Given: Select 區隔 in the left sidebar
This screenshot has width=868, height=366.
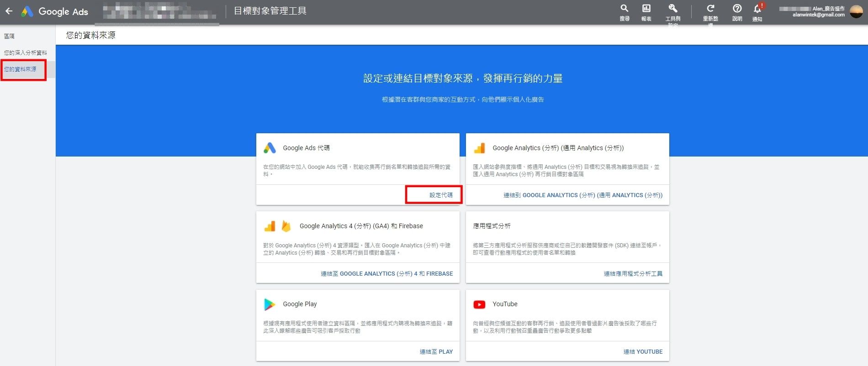Looking at the screenshot, I should (10, 36).
